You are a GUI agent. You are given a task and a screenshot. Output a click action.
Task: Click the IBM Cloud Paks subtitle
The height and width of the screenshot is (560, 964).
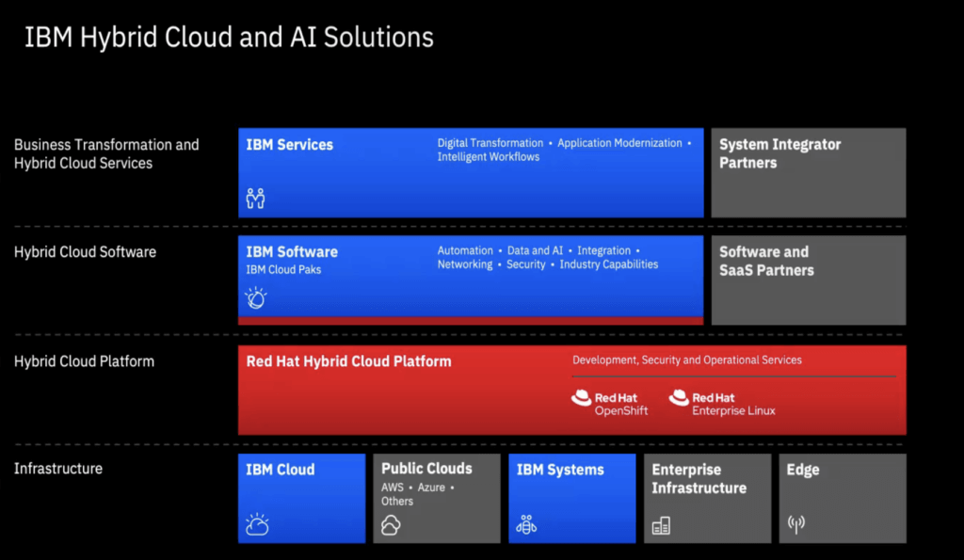[283, 270]
